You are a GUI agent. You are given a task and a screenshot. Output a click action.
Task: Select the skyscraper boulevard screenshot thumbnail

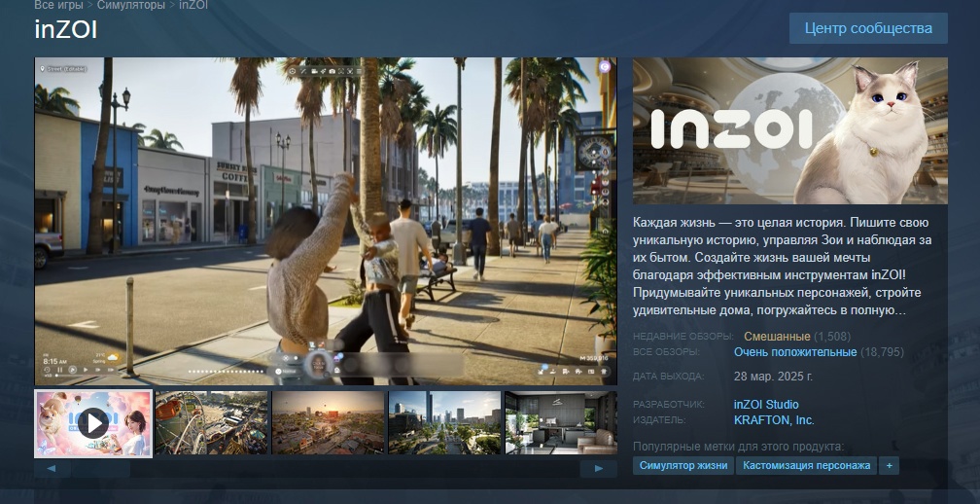[x=444, y=422]
